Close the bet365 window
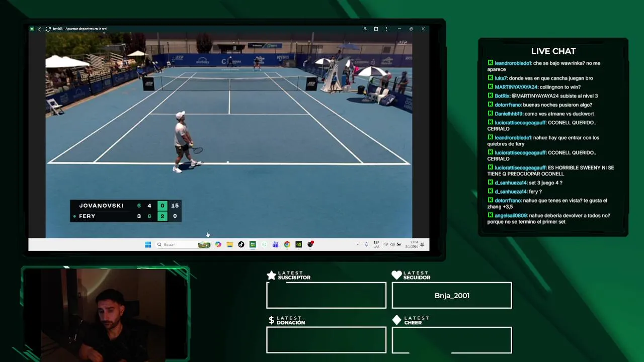The width and height of the screenshot is (644, 362). point(423,29)
